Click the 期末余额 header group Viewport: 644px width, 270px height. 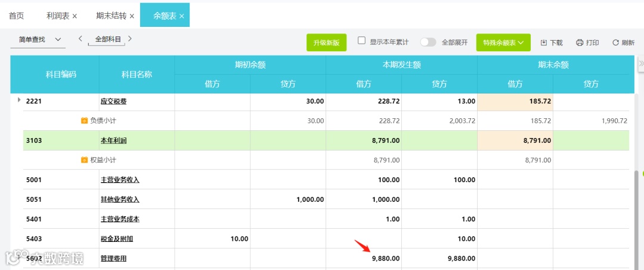[553, 65]
